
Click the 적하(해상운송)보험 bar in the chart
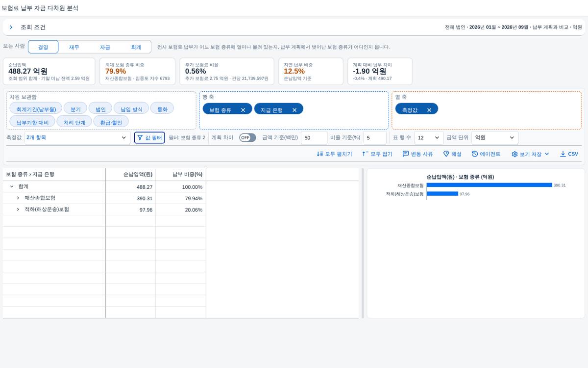coord(442,194)
